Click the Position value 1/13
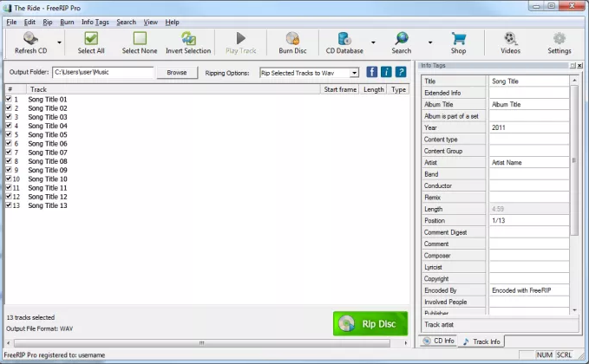The height and width of the screenshot is (364, 589). 529,221
